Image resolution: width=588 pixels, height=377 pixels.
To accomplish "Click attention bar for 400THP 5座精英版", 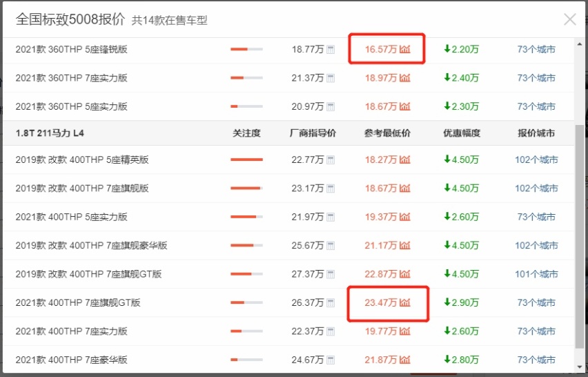I will [246, 159].
